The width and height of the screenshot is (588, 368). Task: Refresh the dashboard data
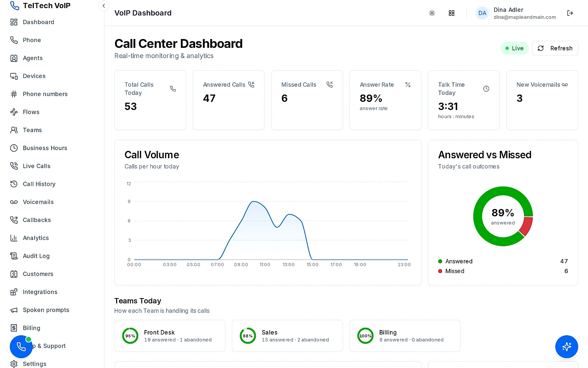click(555, 48)
